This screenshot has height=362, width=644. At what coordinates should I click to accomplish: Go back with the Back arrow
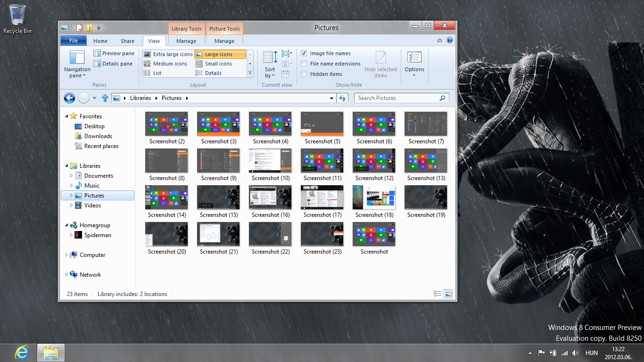pyautogui.click(x=69, y=98)
